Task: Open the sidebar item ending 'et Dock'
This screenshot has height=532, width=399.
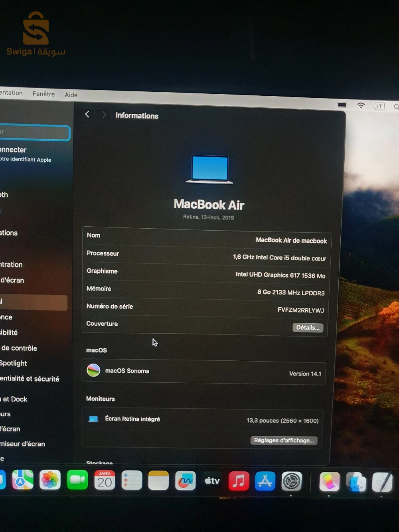Action: 14,399
